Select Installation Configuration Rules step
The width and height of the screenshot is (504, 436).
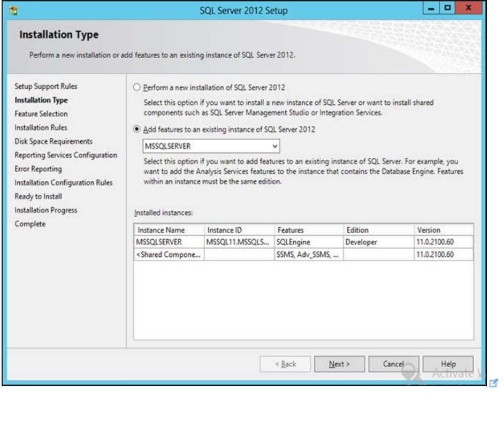(64, 183)
